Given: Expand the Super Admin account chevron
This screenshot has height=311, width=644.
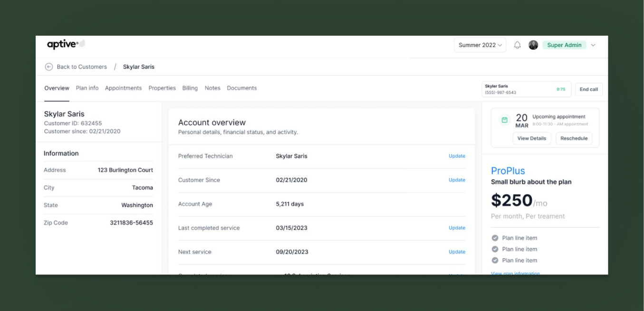Looking at the screenshot, I should [593, 45].
